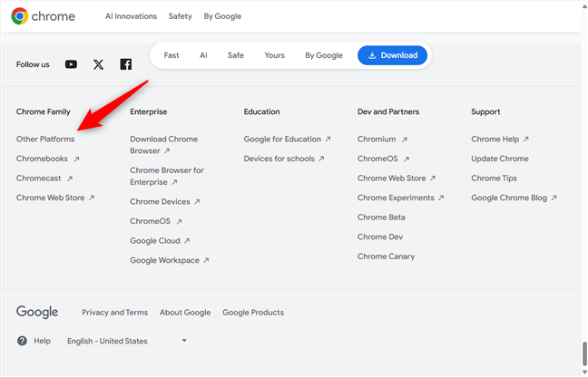Screen dimensions: 588x377
Task: Open About Google footer link
Action: (185, 313)
